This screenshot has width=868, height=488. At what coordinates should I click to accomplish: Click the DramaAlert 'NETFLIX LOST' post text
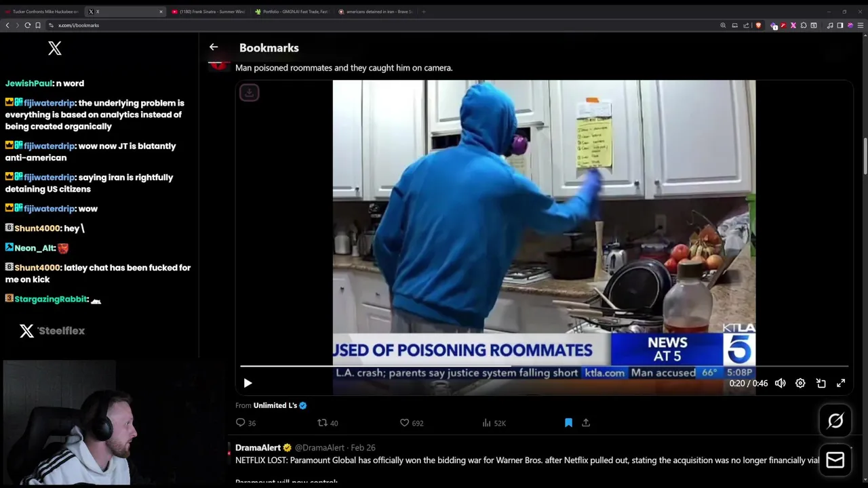528,460
